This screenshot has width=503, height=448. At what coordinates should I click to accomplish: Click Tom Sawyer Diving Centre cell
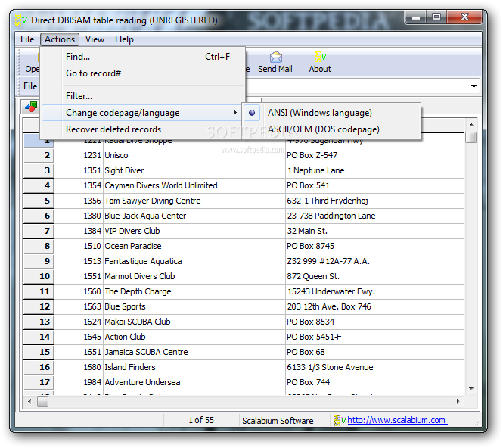(x=194, y=201)
